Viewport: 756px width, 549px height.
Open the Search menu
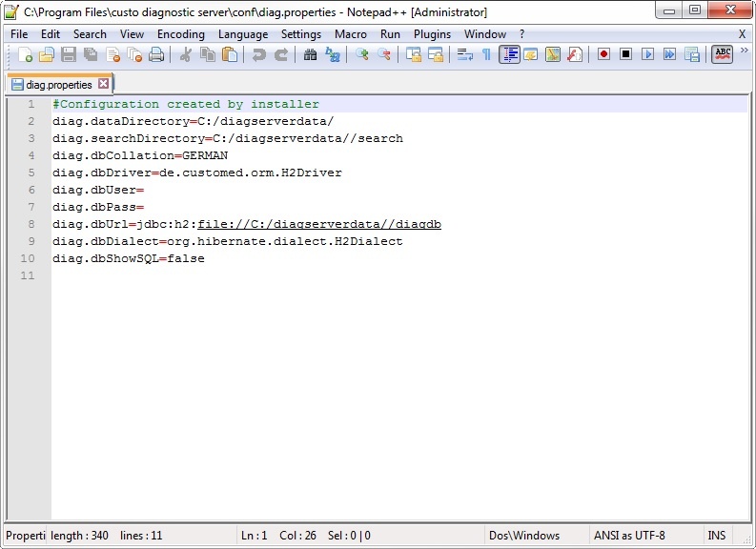(x=90, y=34)
